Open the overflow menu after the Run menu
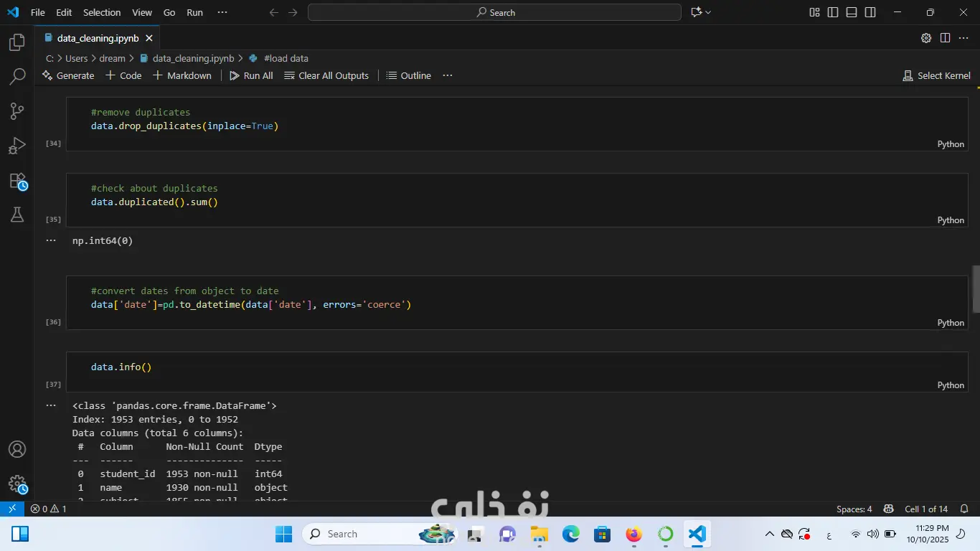The image size is (980, 551). point(222,12)
